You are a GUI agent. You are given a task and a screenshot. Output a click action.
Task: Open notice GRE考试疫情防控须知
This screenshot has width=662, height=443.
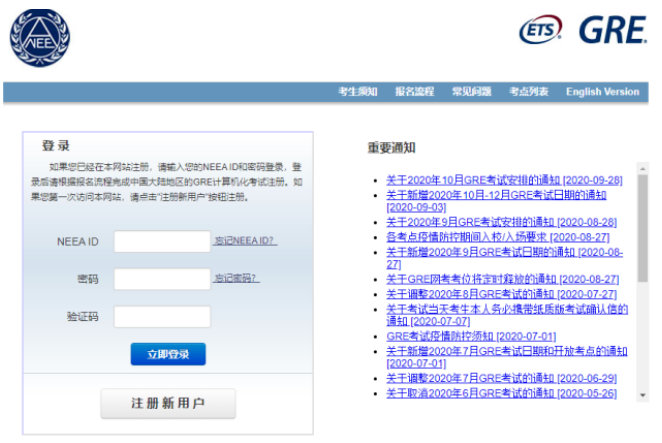[471, 337]
